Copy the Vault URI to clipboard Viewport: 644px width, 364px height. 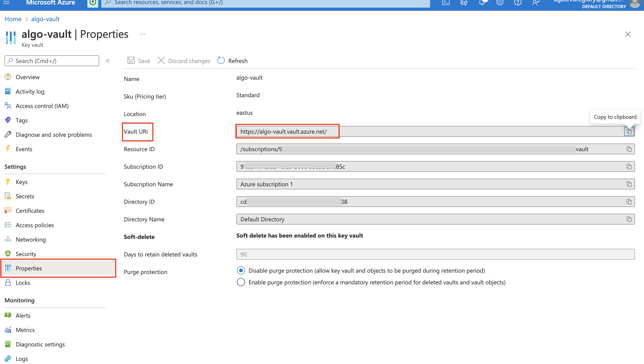pyautogui.click(x=629, y=132)
